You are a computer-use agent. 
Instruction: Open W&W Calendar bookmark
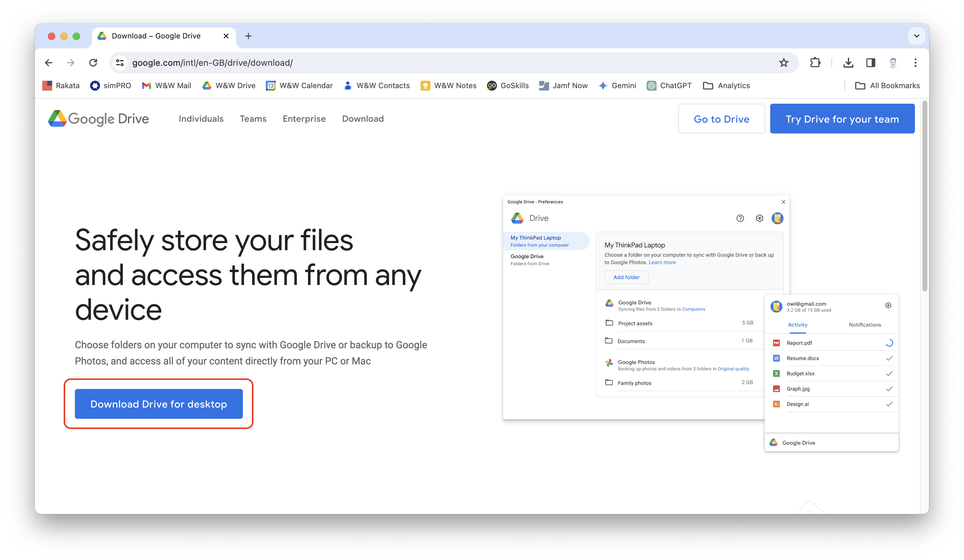(299, 86)
